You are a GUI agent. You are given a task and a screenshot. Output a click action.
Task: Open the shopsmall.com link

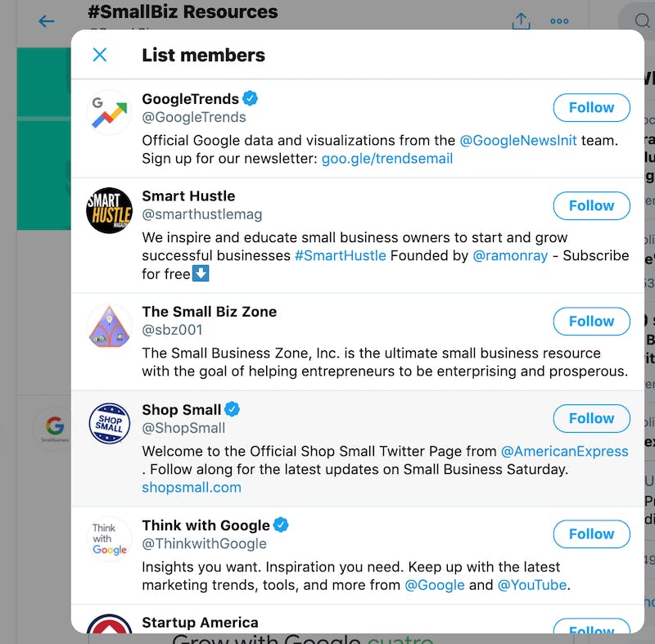point(192,488)
